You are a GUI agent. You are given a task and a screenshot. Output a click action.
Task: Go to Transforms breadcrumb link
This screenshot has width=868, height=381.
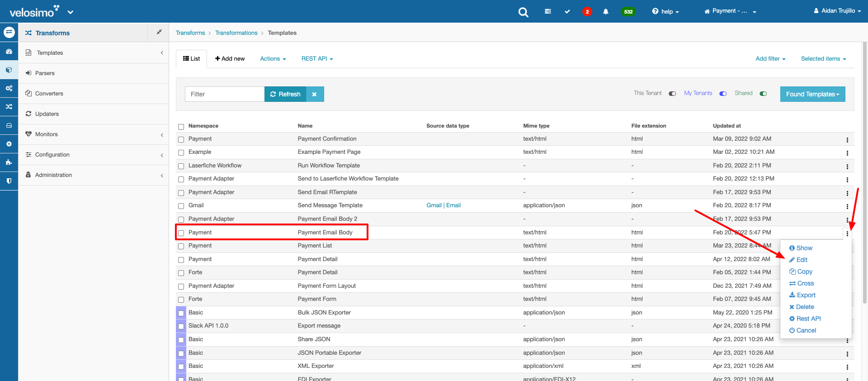(x=190, y=33)
